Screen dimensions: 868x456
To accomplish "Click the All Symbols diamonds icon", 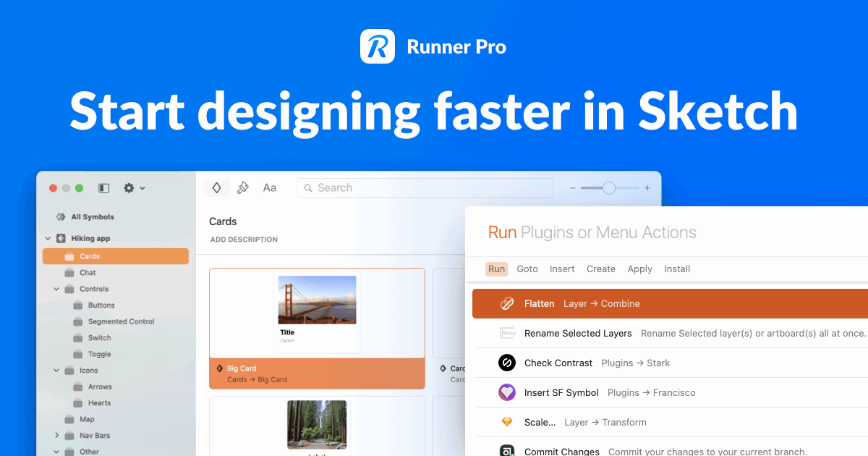I will [61, 217].
